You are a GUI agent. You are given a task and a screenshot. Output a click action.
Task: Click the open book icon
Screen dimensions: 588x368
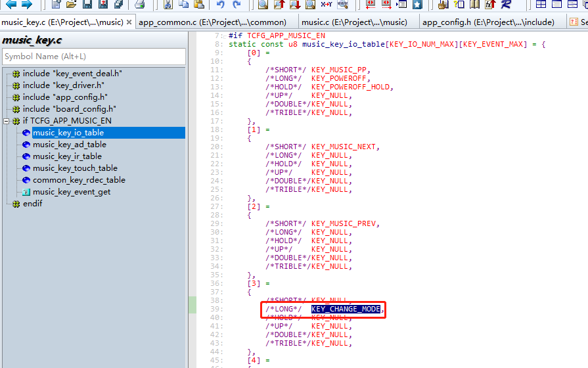pyautogui.click(x=475, y=4)
